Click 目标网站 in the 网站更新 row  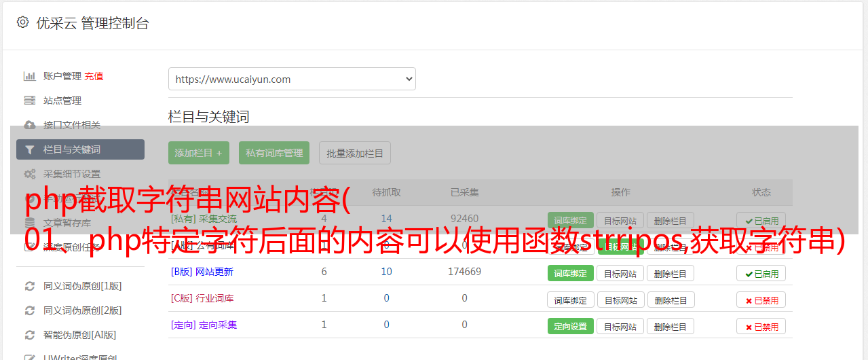click(620, 274)
